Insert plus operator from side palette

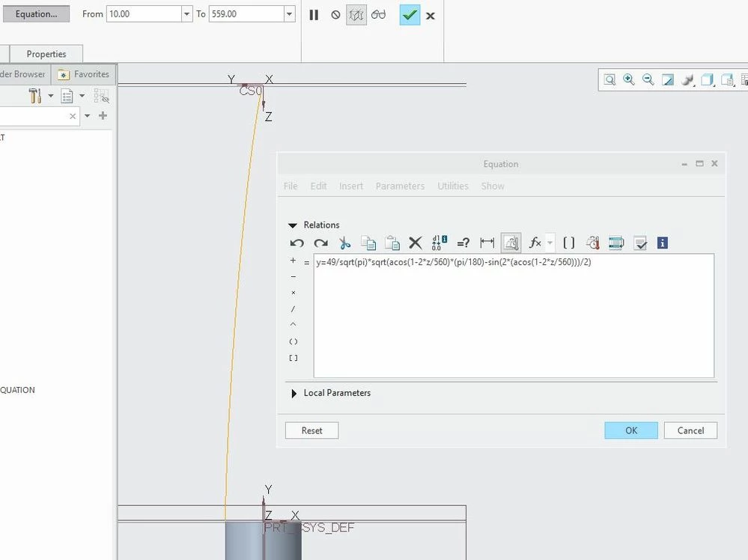pos(293,261)
